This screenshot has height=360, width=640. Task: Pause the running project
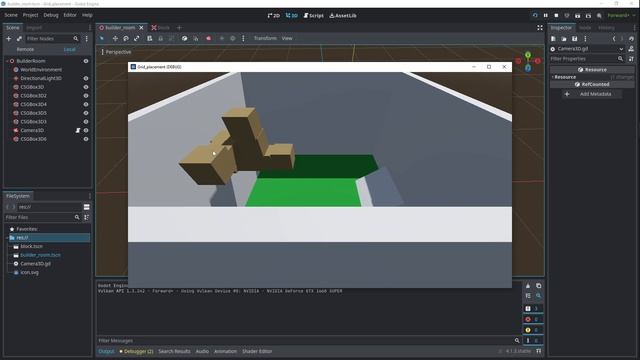point(545,16)
